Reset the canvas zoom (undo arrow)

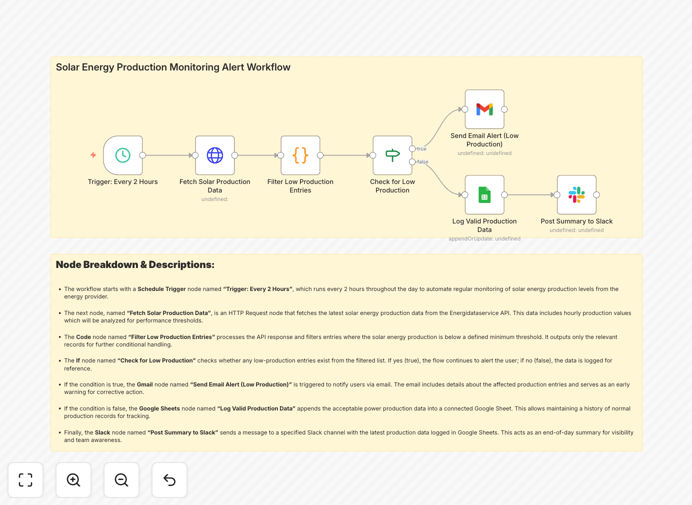169,480
